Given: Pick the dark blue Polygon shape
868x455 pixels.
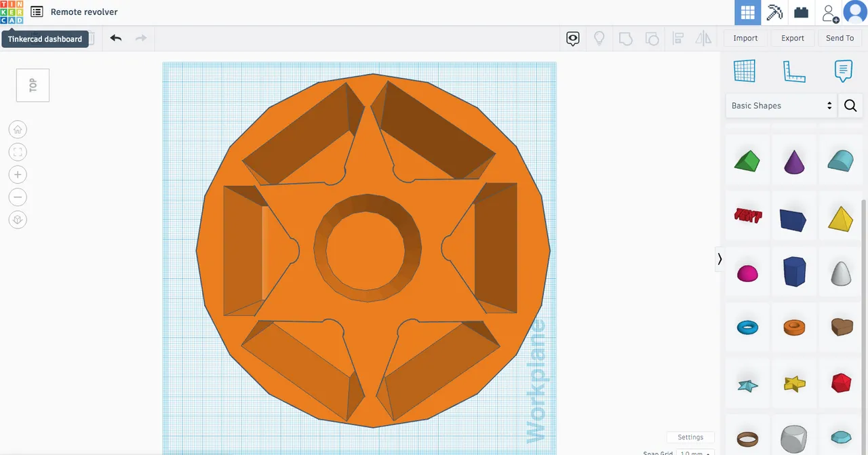Looking at the screenshot, I should tap(794, 272).
